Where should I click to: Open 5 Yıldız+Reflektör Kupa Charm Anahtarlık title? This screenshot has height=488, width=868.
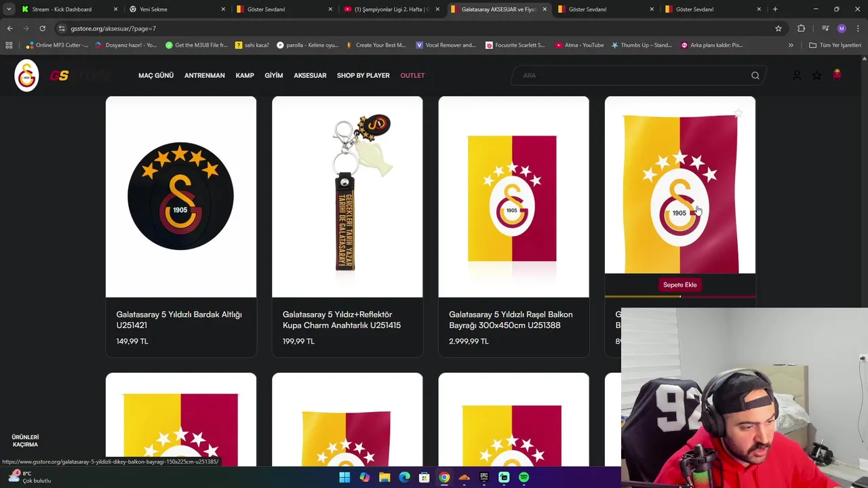342,320
